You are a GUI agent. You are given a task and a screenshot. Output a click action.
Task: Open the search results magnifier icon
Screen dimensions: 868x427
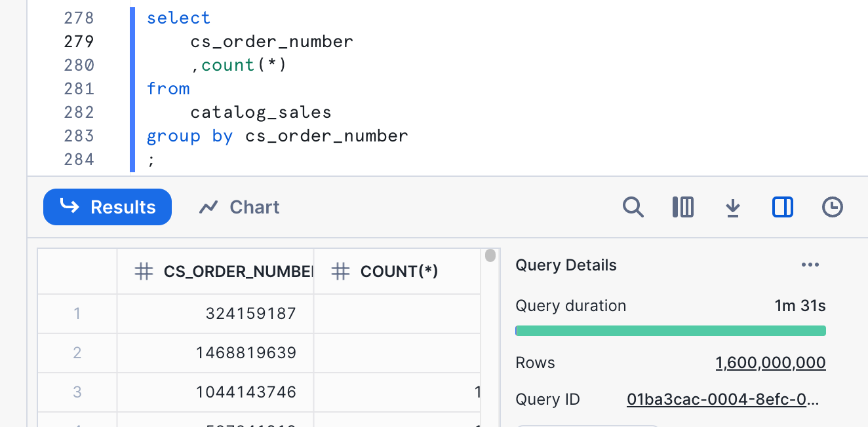tap(633, 207)
